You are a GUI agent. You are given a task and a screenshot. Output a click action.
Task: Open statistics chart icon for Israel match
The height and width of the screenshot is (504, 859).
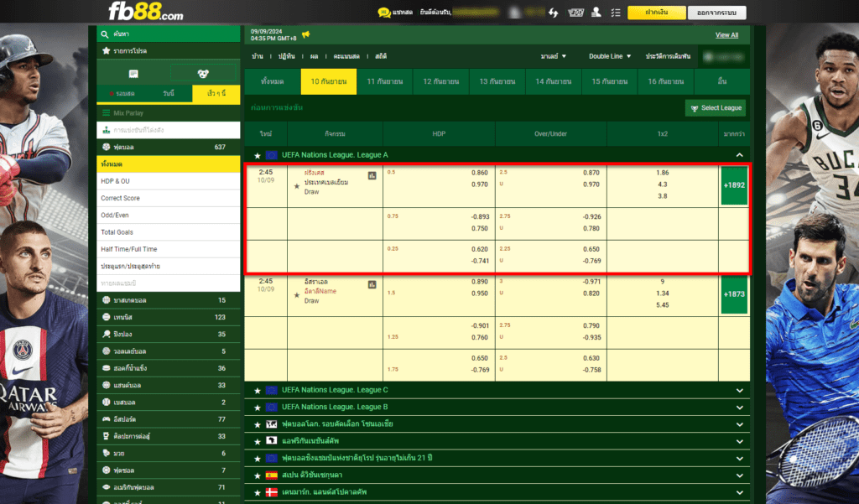(372, 284)
